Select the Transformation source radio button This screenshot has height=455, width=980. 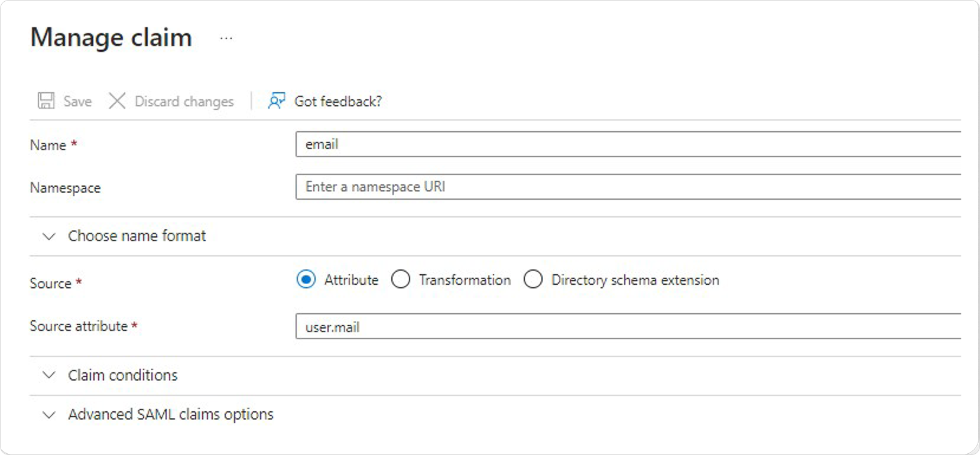[x=401, y=279]
